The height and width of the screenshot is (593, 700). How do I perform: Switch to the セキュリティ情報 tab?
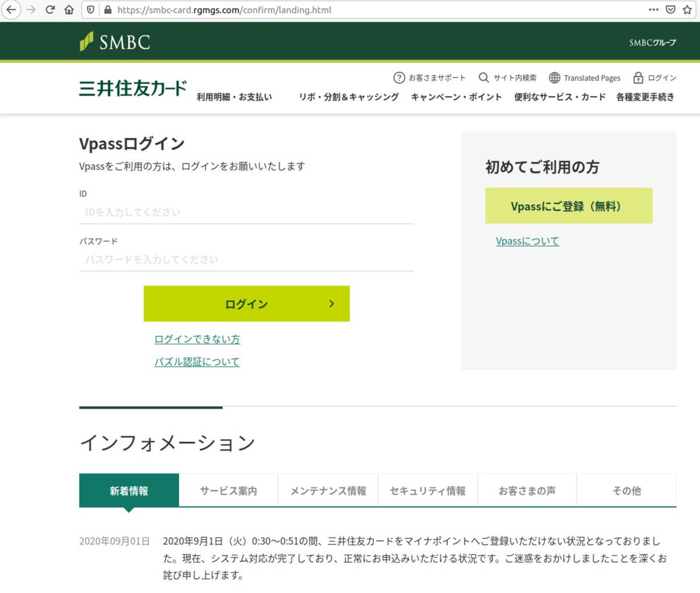coord(428,490)
